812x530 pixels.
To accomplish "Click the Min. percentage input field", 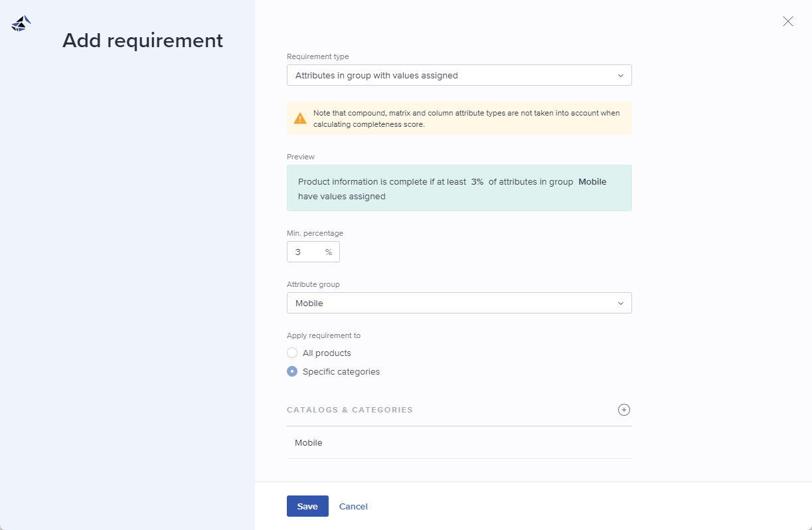I will coord(305,252).
